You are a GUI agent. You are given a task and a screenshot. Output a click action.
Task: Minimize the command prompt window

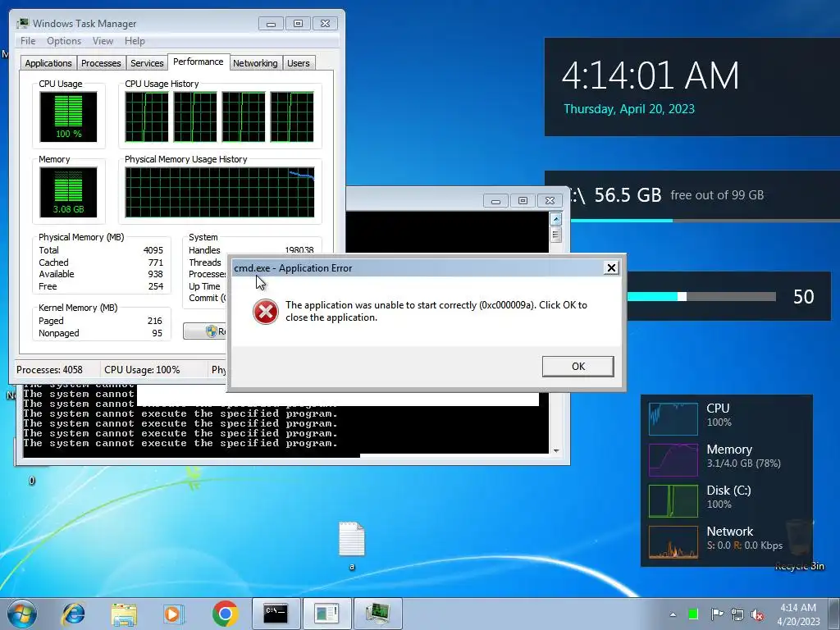click(x=495, y=201)
